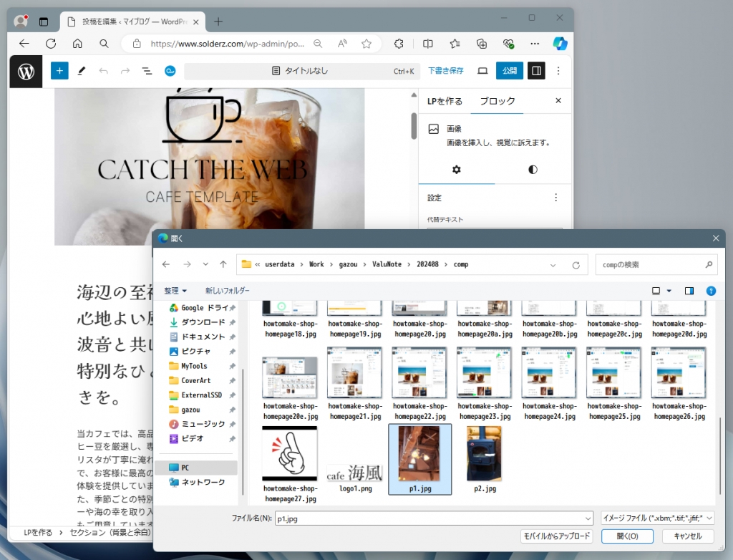This screenshot has width=733, height=560.
Task: Click the 下書き保存 link
Action: pos(446,71)
